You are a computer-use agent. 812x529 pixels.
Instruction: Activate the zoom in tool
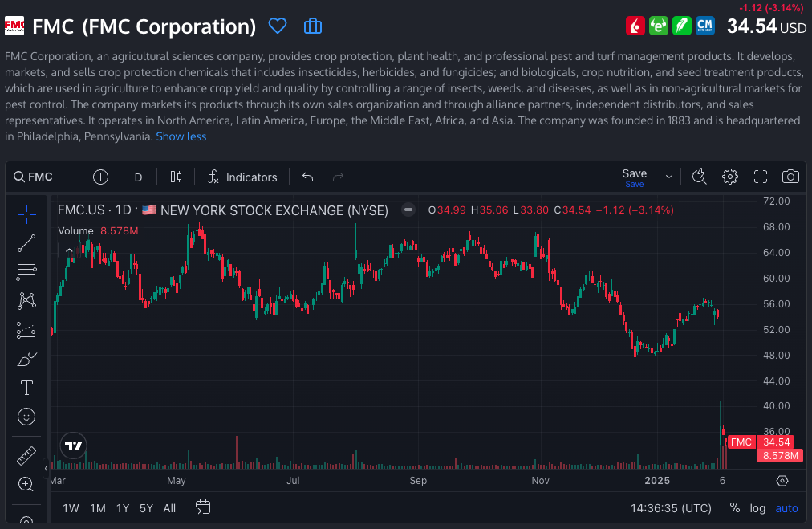click(x=26, y=484)
